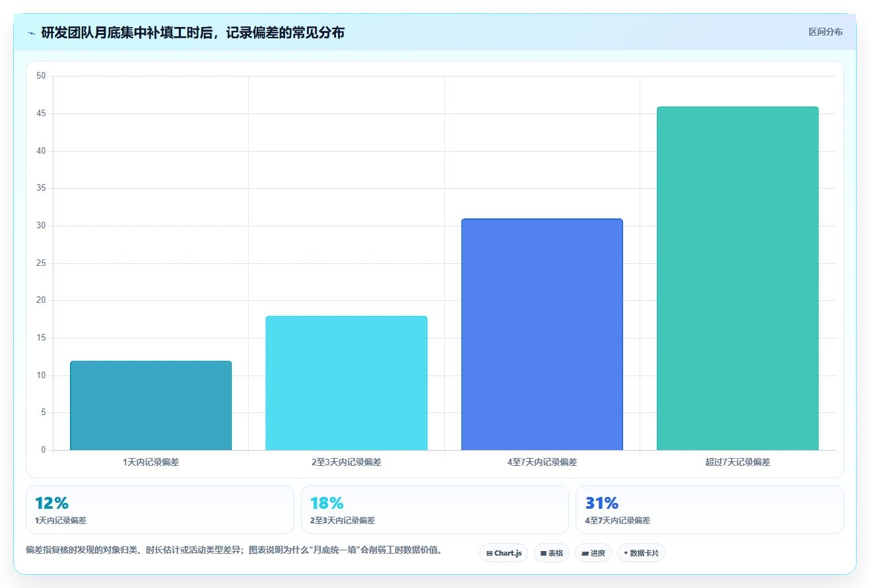Click the 1天内记录偏差 bar in chart
The image size is (870, 588).
(151, 405)
